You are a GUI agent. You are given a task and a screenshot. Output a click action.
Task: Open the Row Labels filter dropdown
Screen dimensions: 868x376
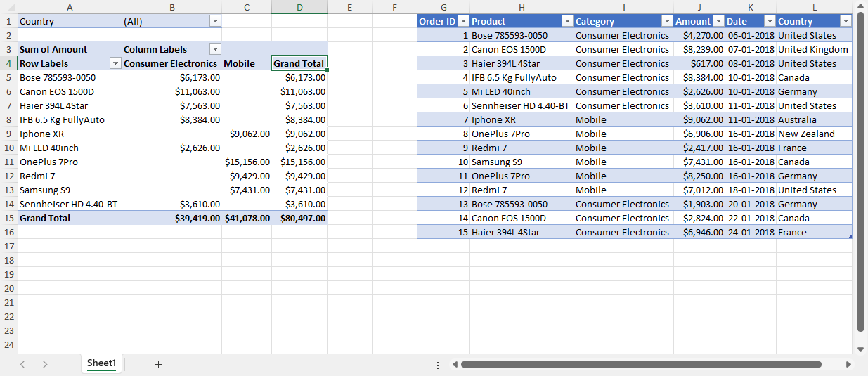click(x=116, y=63)
